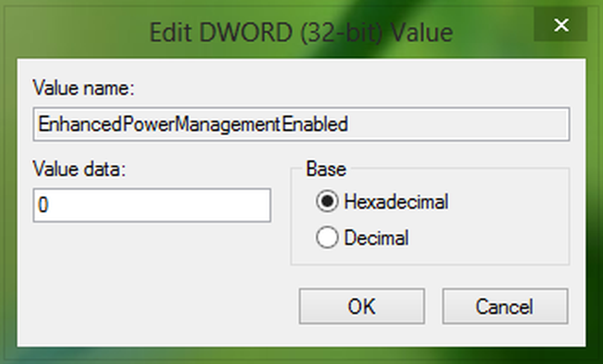This screenshot has width=603, height=364.
Task: Click the Value name field
Action: pyautogui.click(x=301, y=124)
